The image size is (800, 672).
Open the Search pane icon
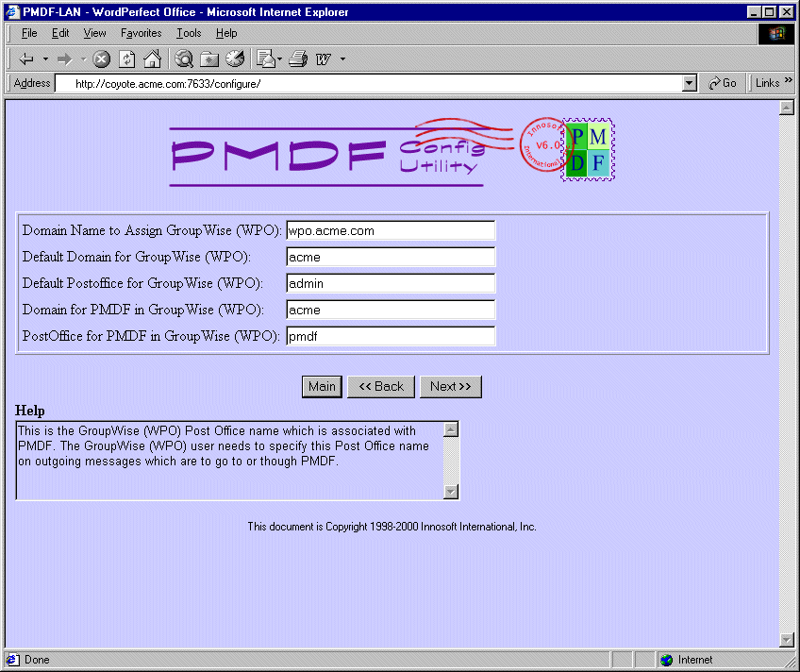185,59
